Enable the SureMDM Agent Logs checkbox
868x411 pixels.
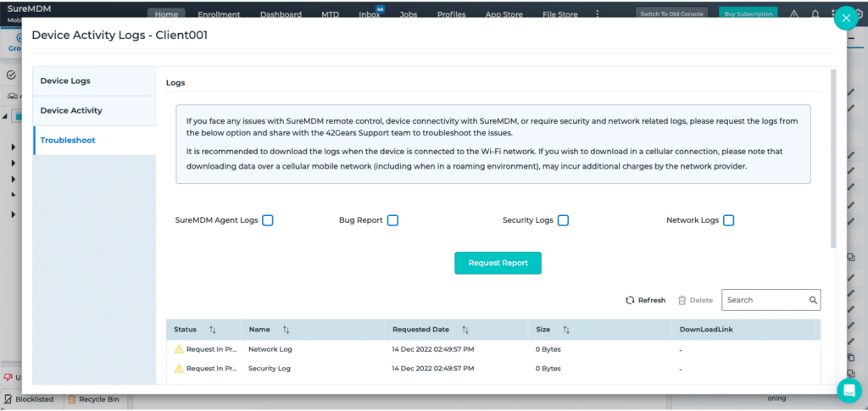[x=267, y=220]
